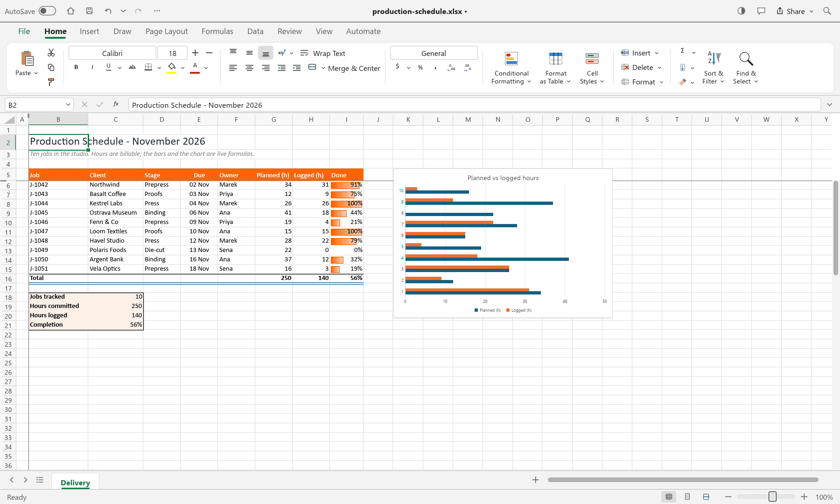
Task: Click the yellow Fill Color button
Action: coord(172,68)
